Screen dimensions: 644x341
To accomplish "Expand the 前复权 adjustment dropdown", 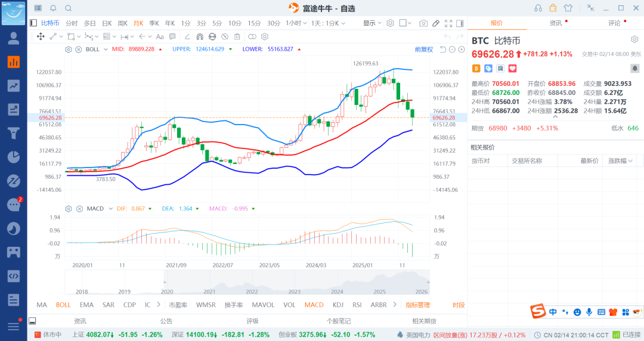I will 424,49.
